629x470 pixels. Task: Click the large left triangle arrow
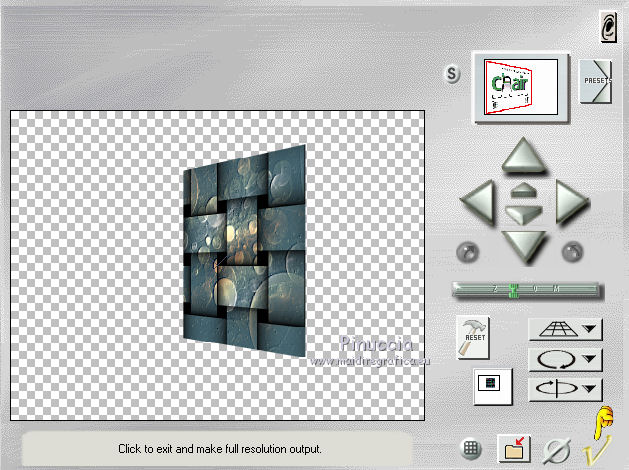coord(479,201)
